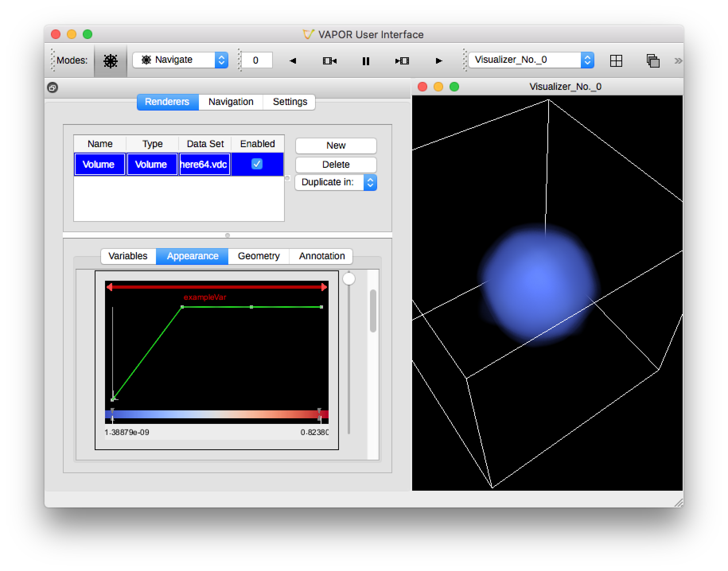Click the New renderer button

tap(336, 146)
